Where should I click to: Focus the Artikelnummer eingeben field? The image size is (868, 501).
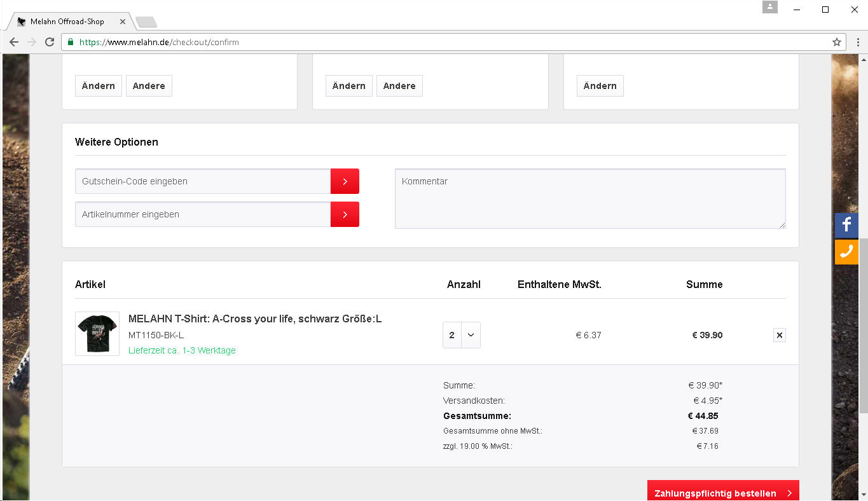point(202,214)
